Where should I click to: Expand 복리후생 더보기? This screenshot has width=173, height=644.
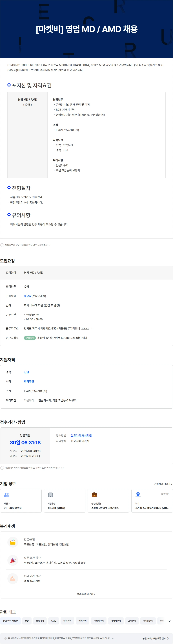click(x=86, y=594)
